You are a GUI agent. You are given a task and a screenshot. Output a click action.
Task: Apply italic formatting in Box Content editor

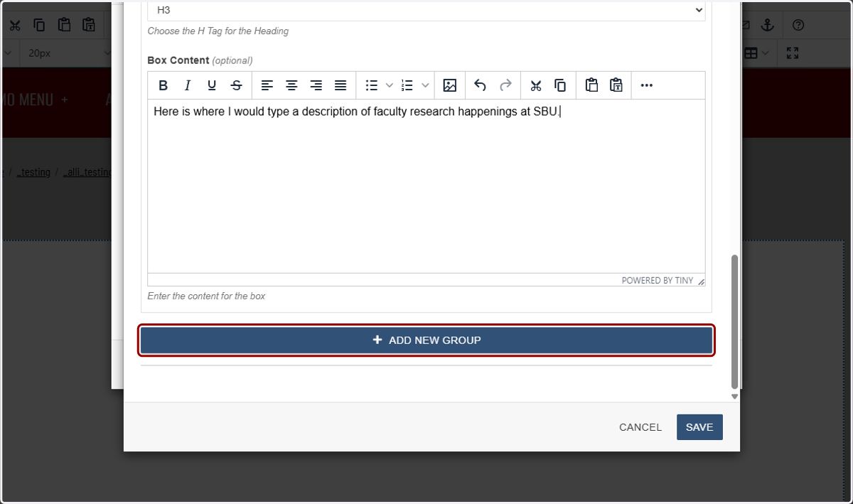click(x=188, y=85)
